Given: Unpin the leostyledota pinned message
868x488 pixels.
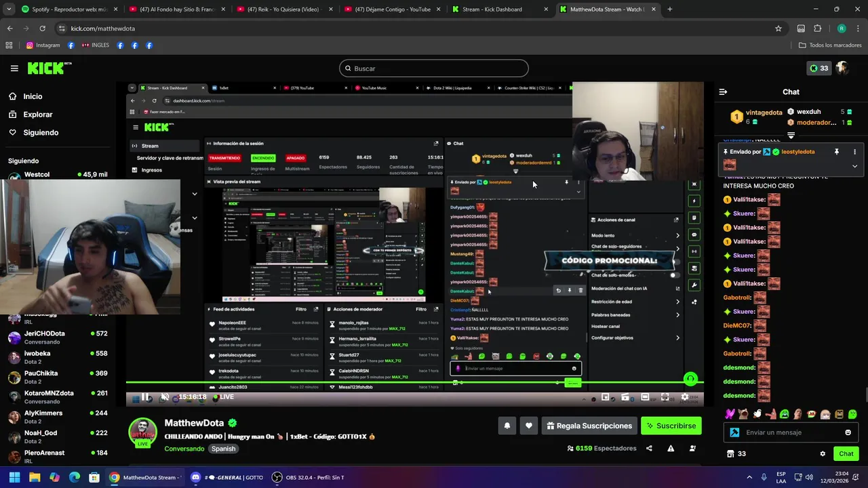Looking at the screenshot, I should point(836,152).
